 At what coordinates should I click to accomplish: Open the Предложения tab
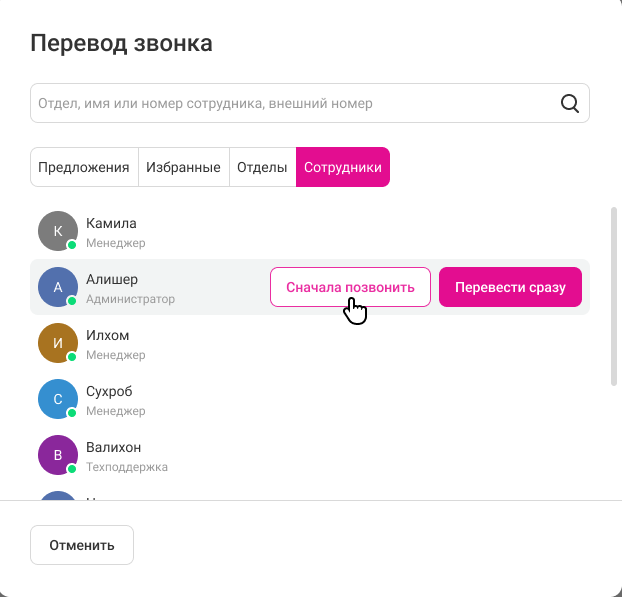click(84, 167)
